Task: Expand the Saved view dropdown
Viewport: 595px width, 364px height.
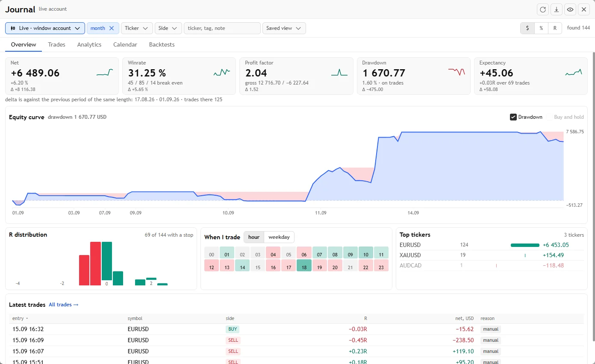Action: (x=284, y=28)
